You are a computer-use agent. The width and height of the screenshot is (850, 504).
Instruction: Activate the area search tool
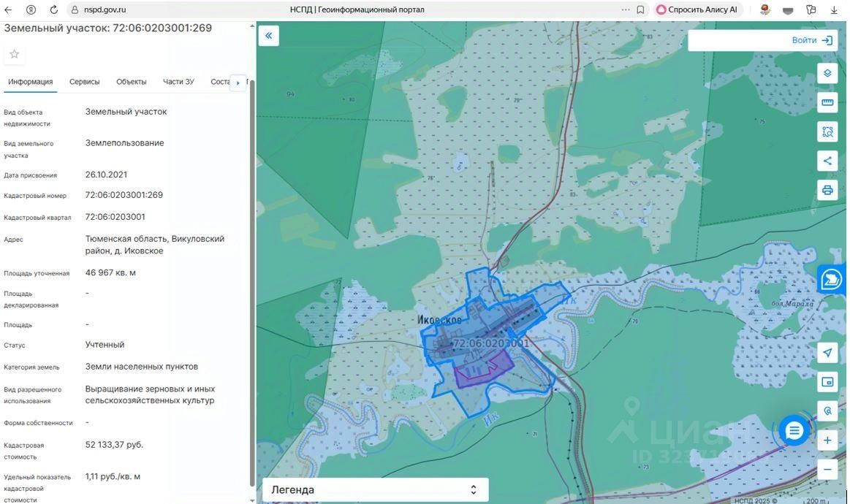point(827,132)
